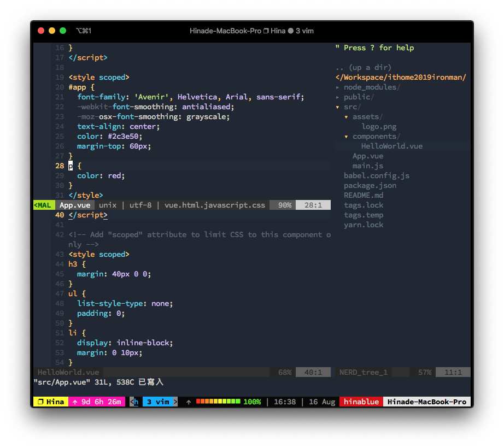This screenshot has width=504, height=448.
Task: Click the src/App.vue written message
Action: pyautogui.click(x=99, y=382)
